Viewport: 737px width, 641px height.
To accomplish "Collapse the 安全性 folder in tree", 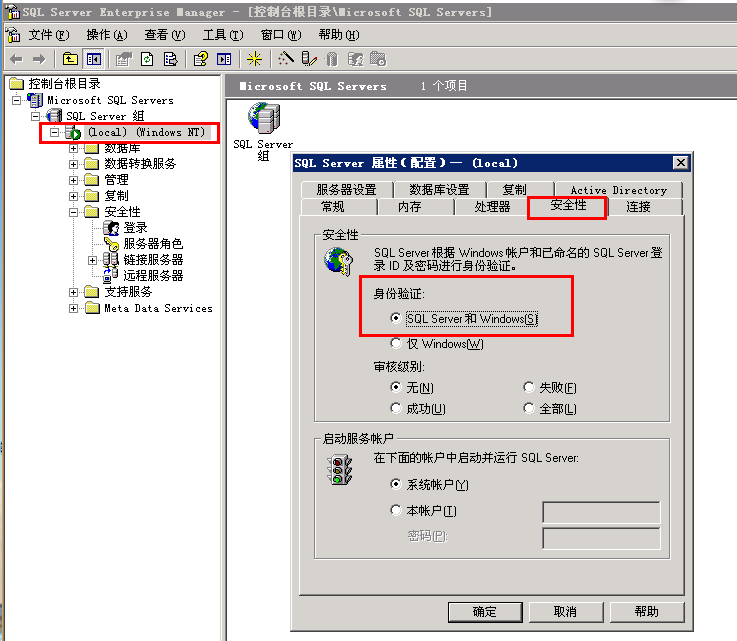I will (73, 212).
